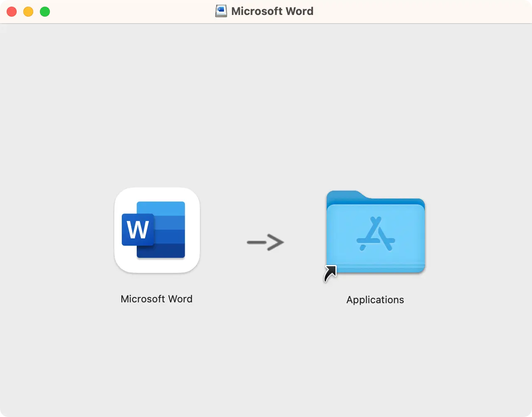The height and width of the screenshot is (417, 532).
Task: Select the 'Applications' label text
Action: [x=375, y=299]
